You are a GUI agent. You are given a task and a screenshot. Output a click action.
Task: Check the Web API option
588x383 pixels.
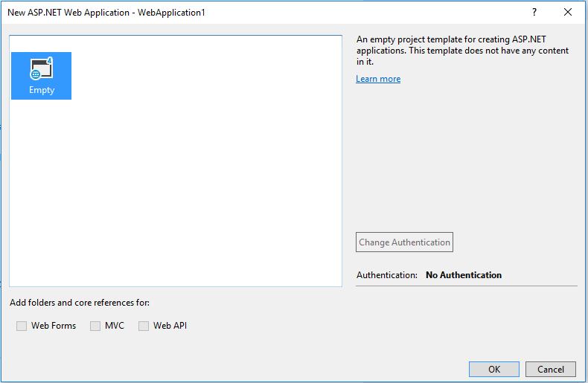(144, 326)
